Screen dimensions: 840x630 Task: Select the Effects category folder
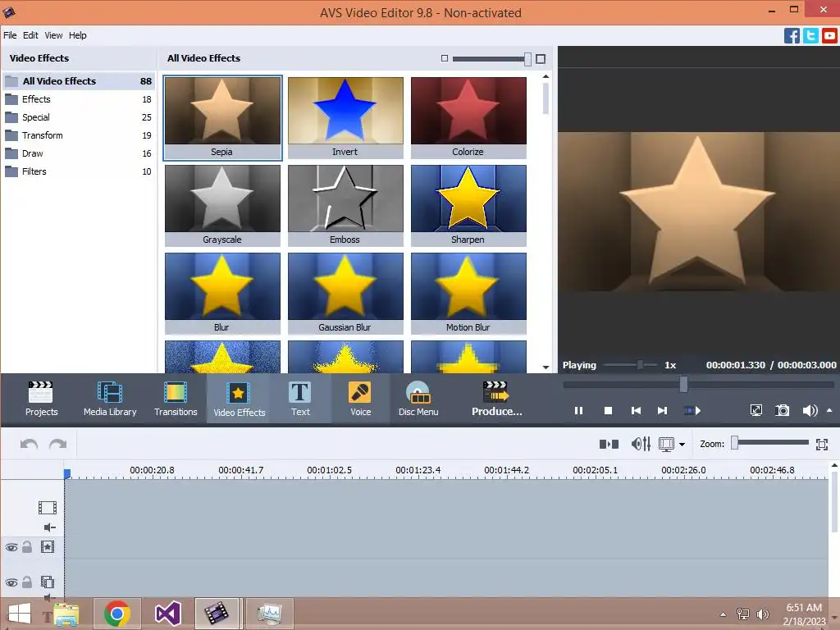[79, 99]
